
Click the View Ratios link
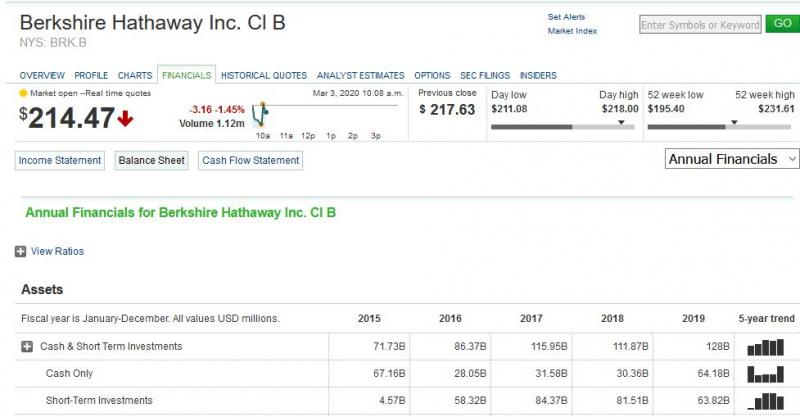(x=57, y=251)
